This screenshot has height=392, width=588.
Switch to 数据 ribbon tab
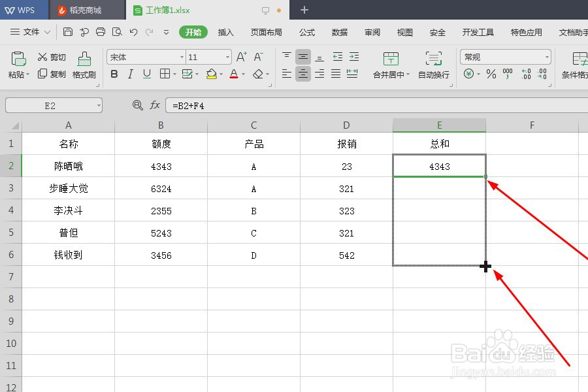click(339, 32)
